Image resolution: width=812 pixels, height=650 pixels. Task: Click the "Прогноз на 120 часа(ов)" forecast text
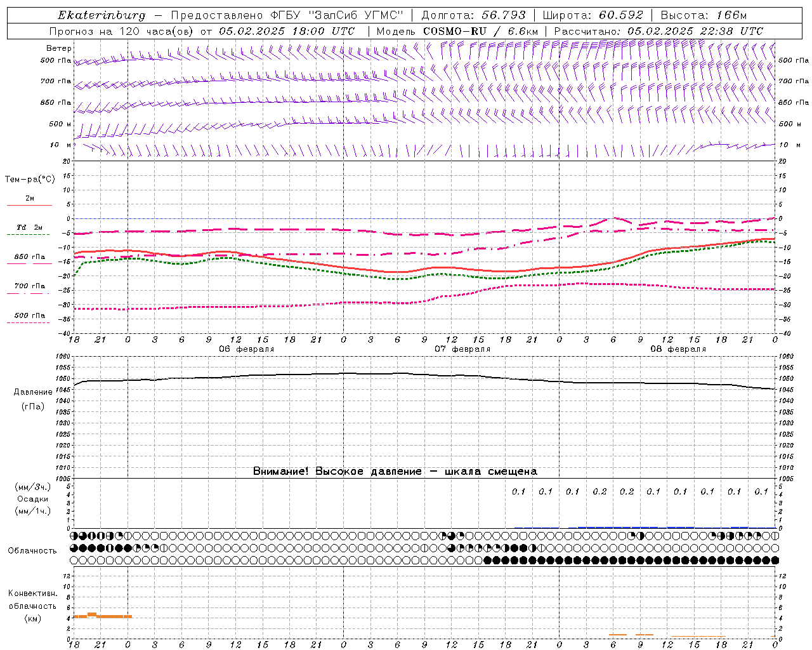tap(122, 31)
